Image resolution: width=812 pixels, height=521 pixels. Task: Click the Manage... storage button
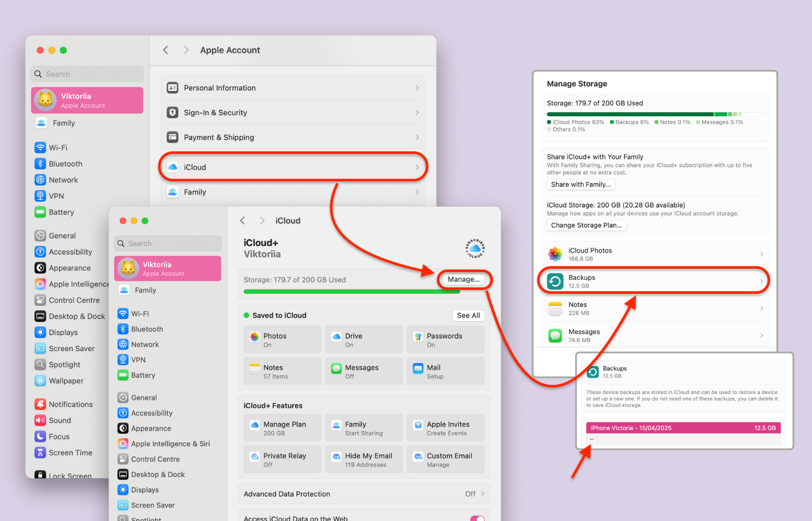click(x=464, y=279)
